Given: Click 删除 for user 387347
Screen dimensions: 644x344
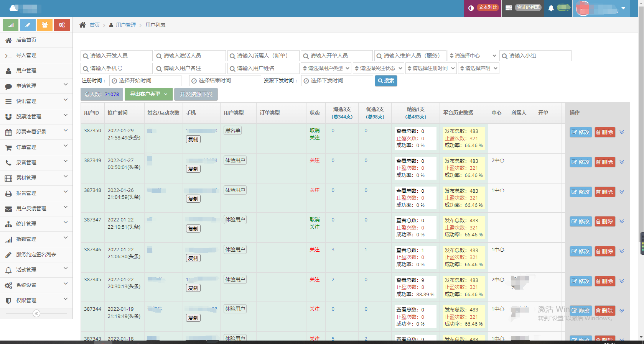Looking at the screenshot, I should point(605,221).
